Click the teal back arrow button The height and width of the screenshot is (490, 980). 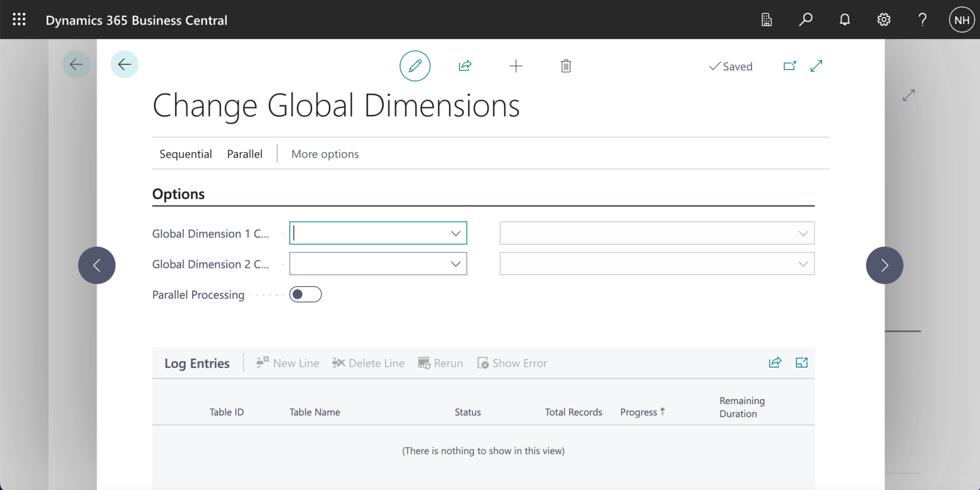tap(124, 65)
